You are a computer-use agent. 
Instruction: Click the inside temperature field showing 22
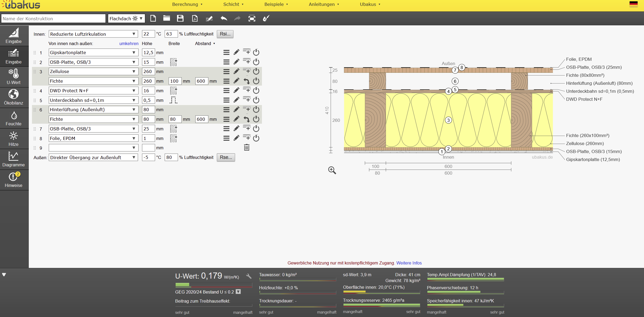pos(148,34)
